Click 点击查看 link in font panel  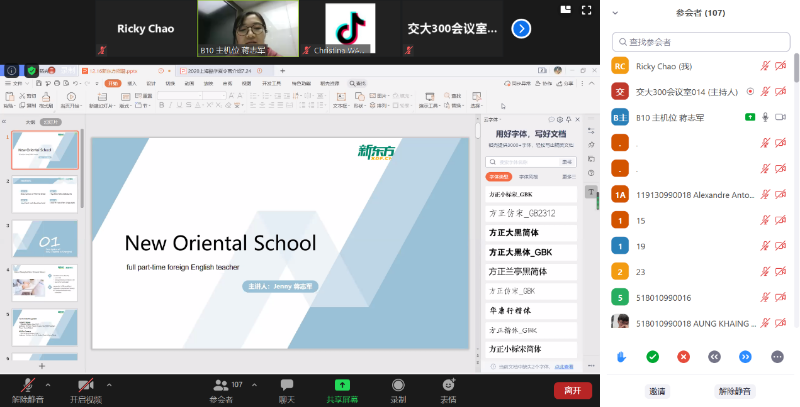click(564, 367)
